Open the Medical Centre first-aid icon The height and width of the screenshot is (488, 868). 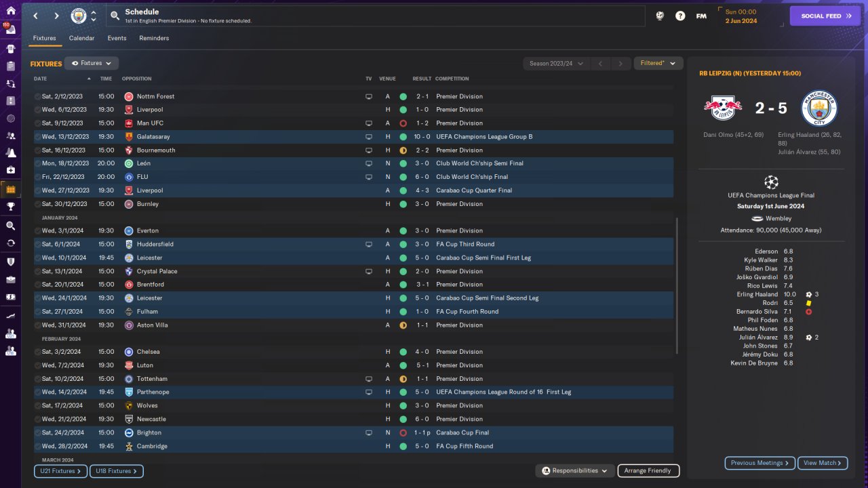pyautogui.click(x=10, y=171)
